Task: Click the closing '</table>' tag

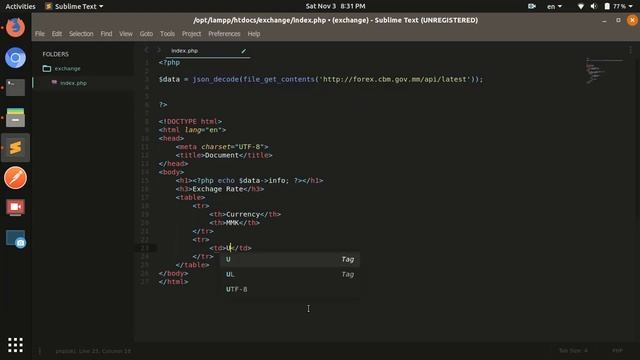Action: coord(192,265)
